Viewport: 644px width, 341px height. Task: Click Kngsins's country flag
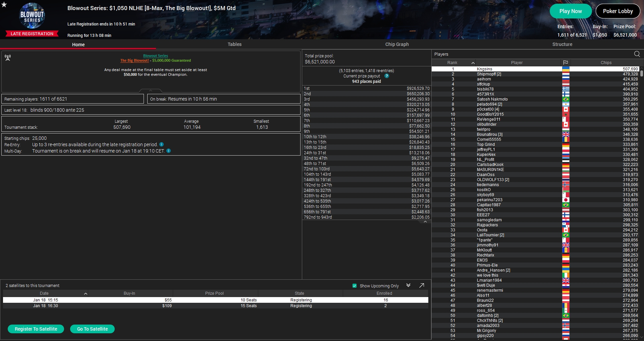pos(566,69)
